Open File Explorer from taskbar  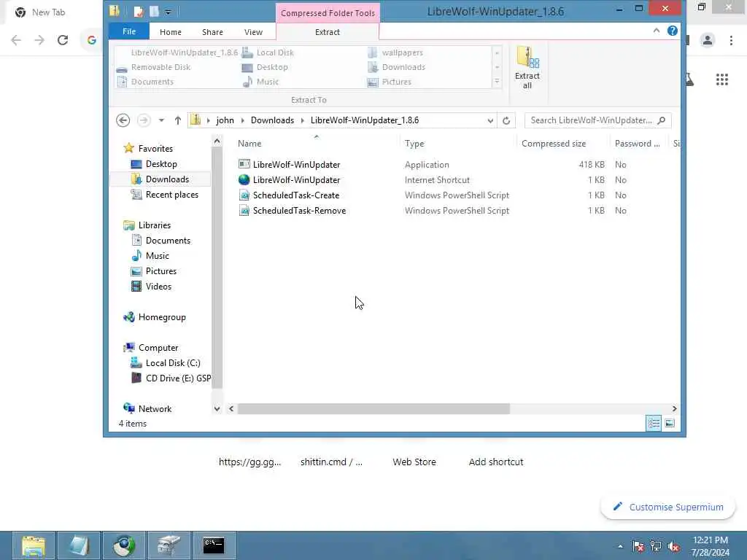coord(34,545)
